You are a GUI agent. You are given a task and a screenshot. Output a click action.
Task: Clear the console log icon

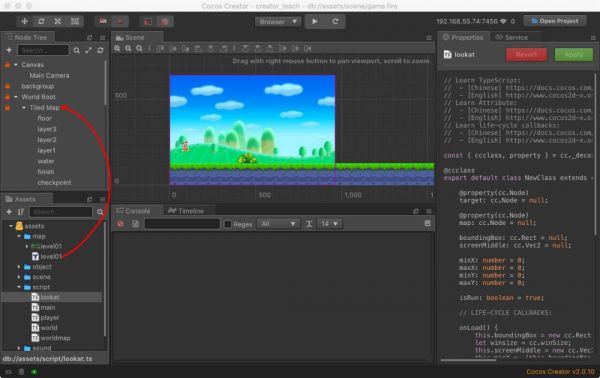pos(120,224)
